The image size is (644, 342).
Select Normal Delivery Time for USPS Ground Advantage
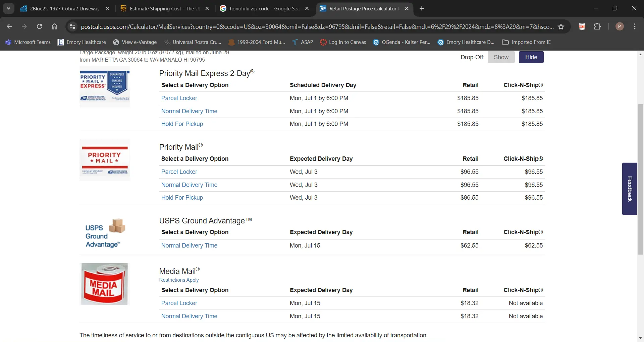pos(189,246)
